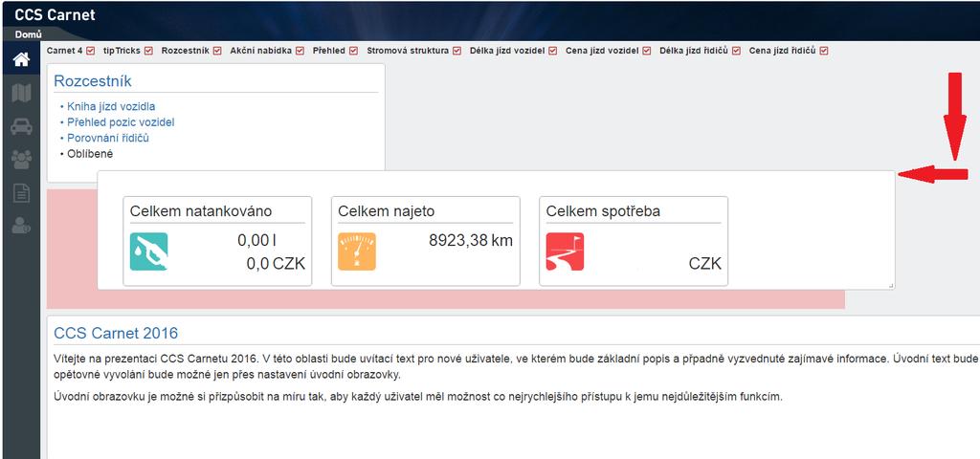Toggle the Carnet 4 checkbox

91,52
